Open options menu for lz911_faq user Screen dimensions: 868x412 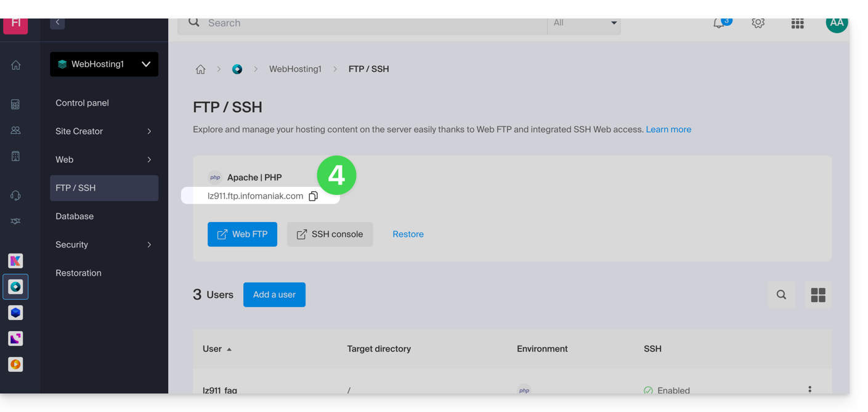(x=809, y=389)
